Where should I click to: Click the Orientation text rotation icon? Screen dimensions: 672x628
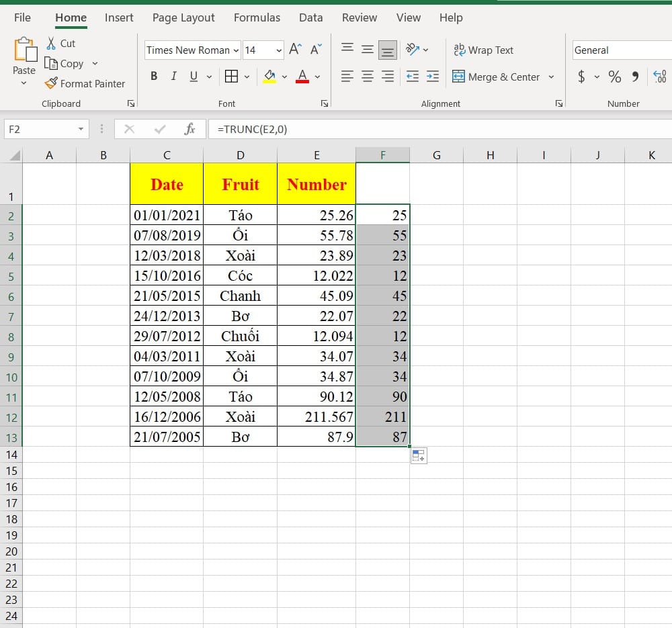pos(413,49)
